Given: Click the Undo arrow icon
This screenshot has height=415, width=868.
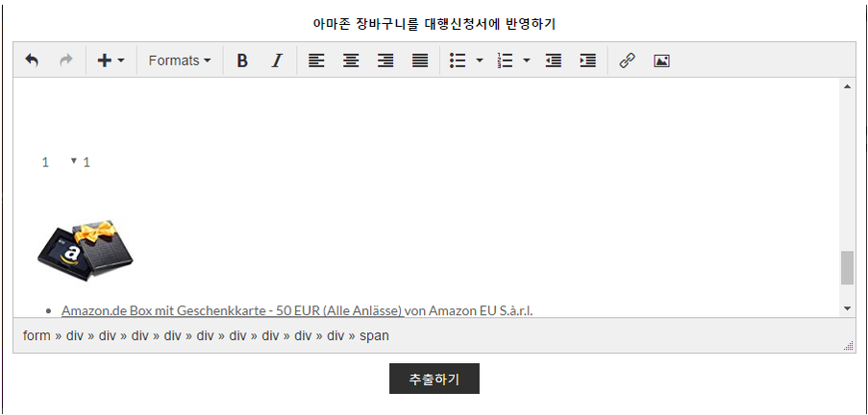Looking at the screenshot, I should pyautogui.click(x=32, y=61).
